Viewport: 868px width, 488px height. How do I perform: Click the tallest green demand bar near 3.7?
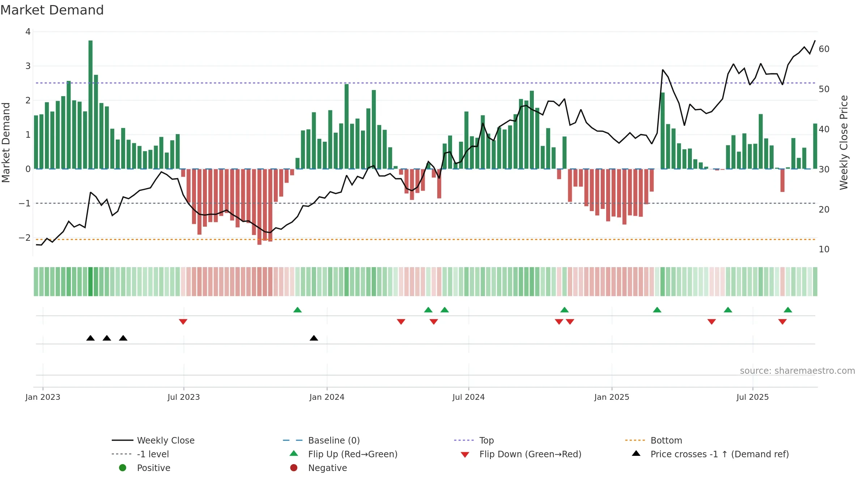(x=90, y=104)
